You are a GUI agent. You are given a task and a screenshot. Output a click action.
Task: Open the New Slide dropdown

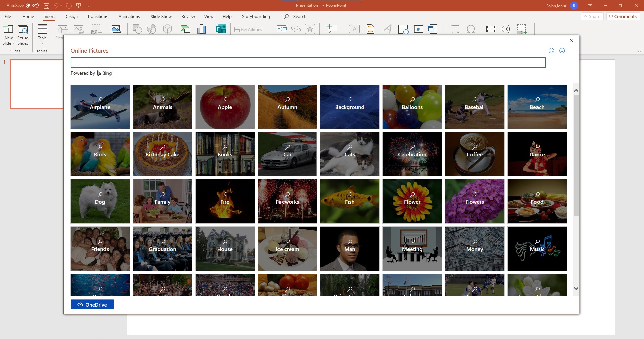point(8,43)
